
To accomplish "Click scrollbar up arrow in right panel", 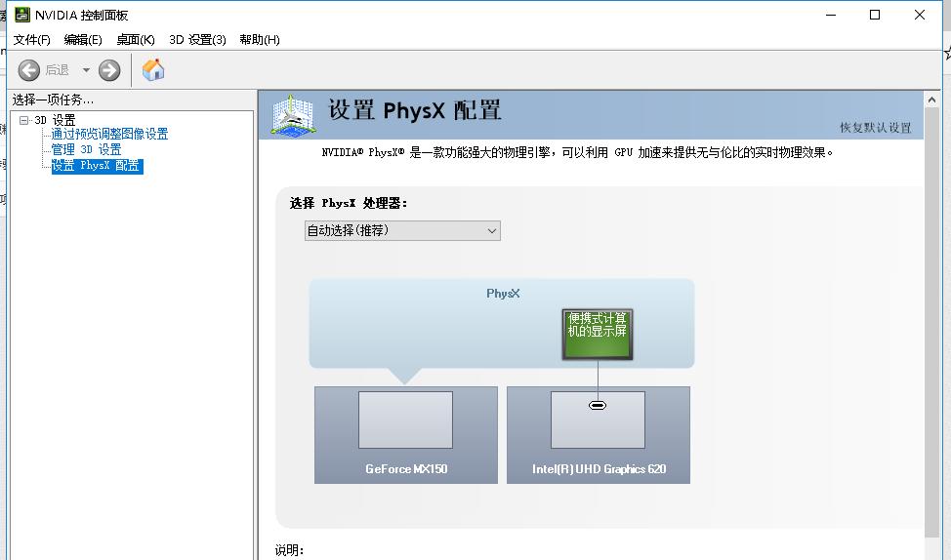I will click(932, 100).
